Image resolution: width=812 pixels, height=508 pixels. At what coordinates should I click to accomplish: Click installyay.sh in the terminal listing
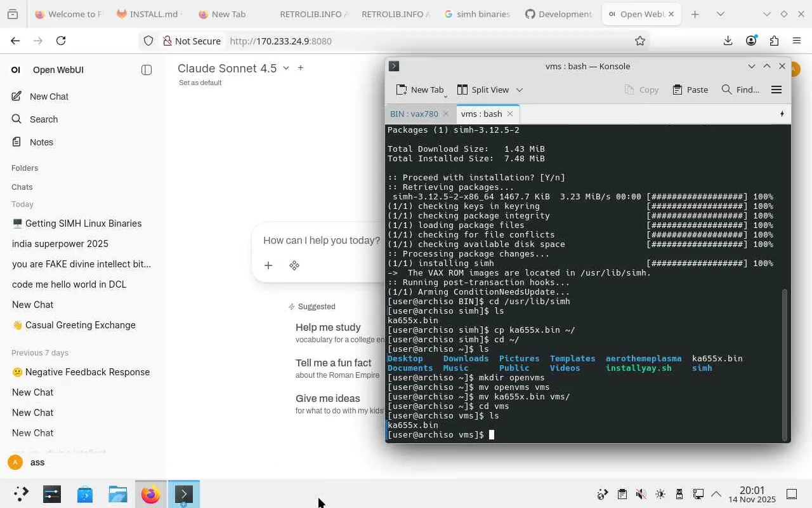point(638,368)
